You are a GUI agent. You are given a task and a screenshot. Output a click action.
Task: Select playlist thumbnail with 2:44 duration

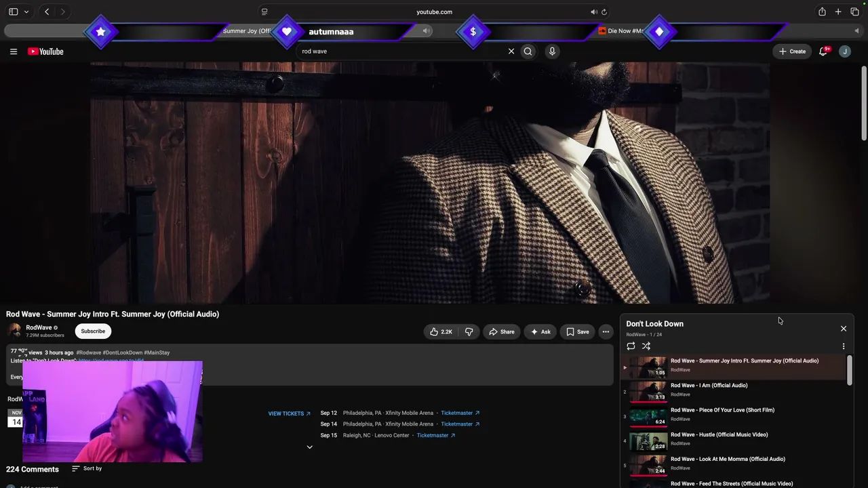[x=648, y=465]
